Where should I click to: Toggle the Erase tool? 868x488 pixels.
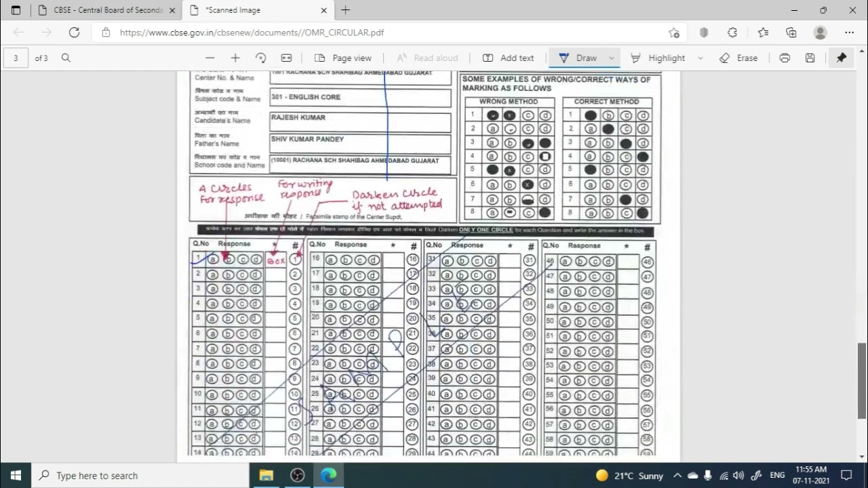(x=738, y=58)
